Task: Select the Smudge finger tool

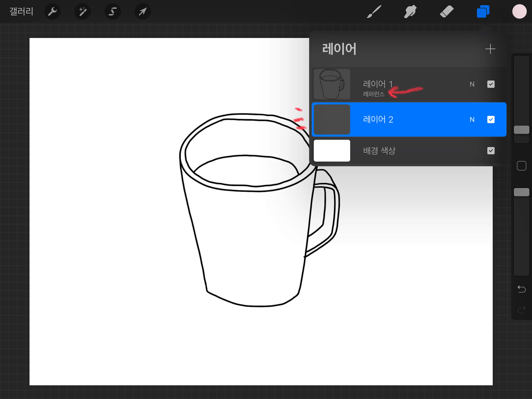Action: click(410, 11)
